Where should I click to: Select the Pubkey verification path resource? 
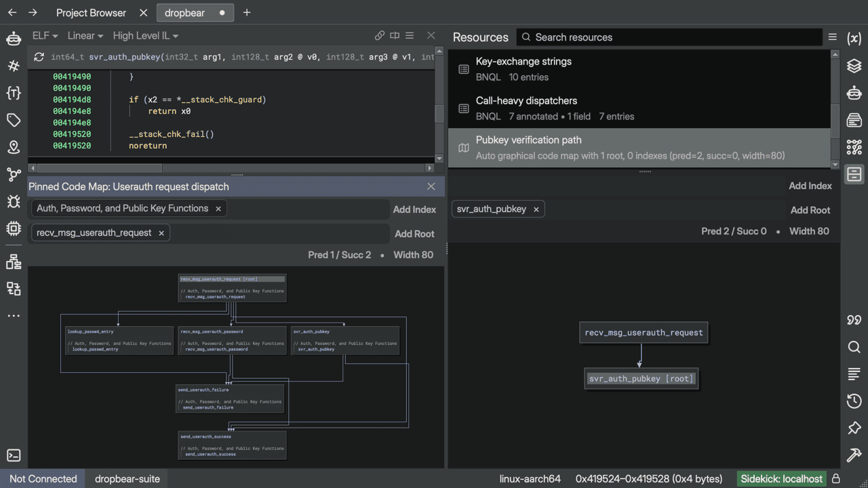(639, 148)
